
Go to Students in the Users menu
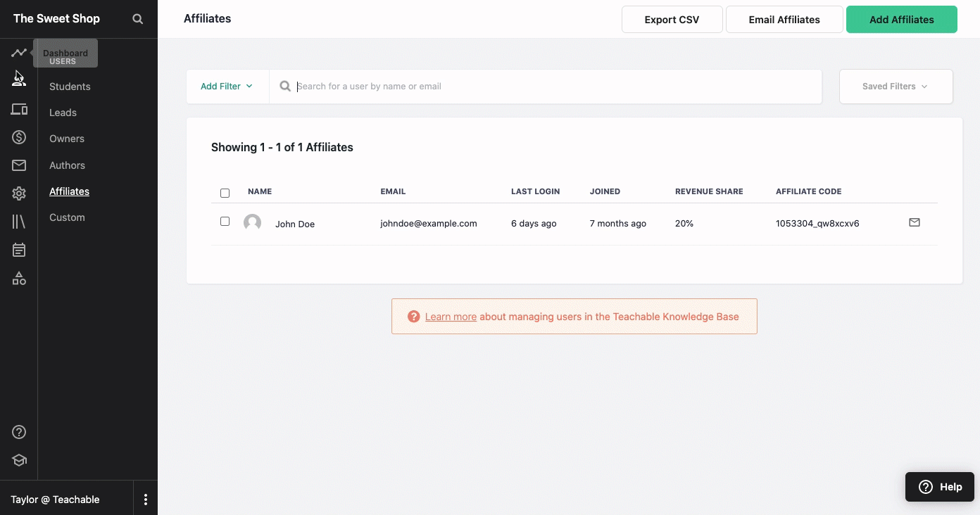click(x=70, y=87)
